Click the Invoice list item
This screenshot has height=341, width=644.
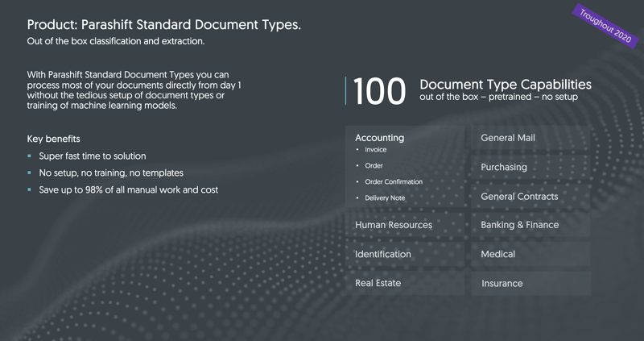click(x=375, y=150)
